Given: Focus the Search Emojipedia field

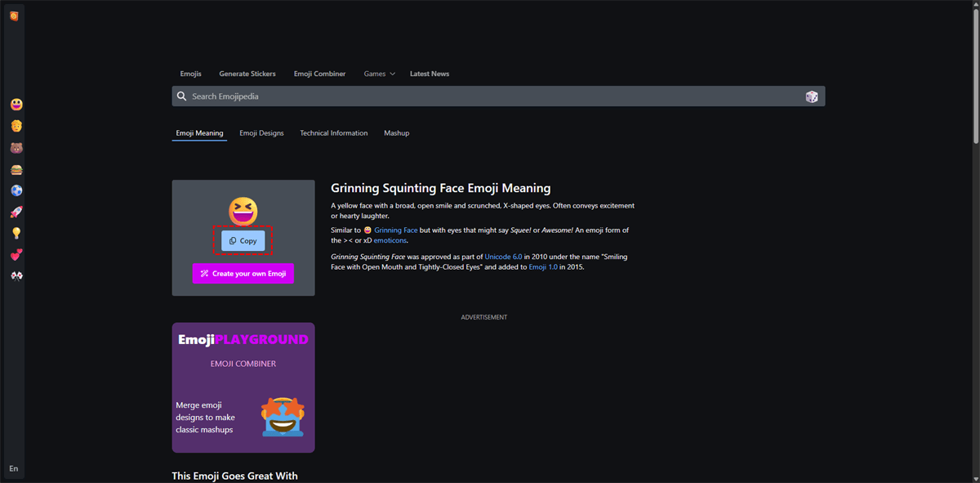Looking at the screenshot, I should click(x=497, y=96).
